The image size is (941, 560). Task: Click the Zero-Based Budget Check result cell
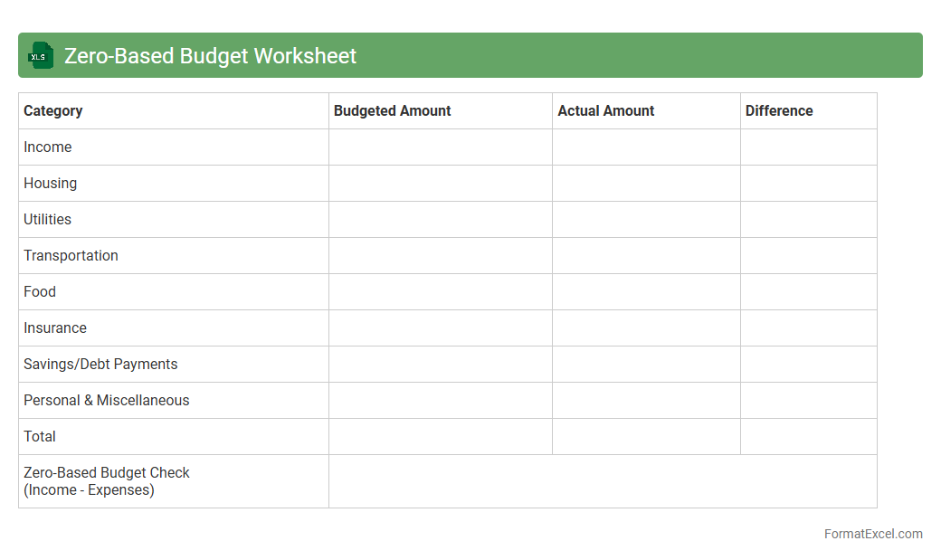(x=603, y=481)
